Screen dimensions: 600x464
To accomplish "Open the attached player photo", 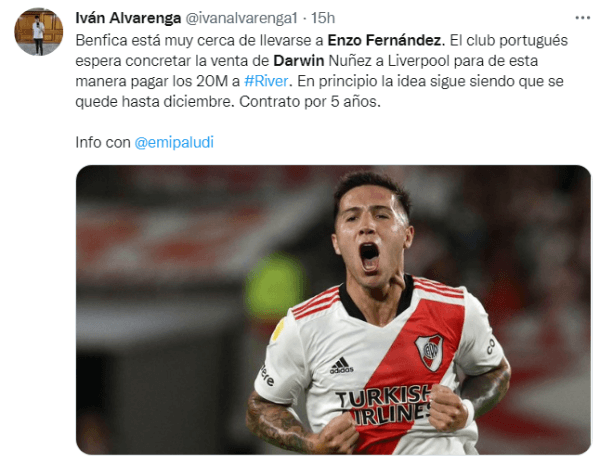I will tap(333, 310).
